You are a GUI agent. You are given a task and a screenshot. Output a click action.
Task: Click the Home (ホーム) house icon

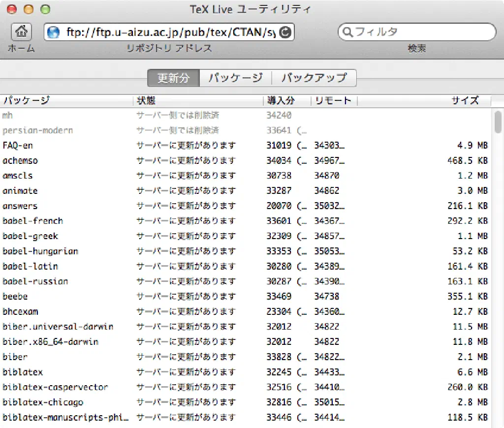[21, 32]
